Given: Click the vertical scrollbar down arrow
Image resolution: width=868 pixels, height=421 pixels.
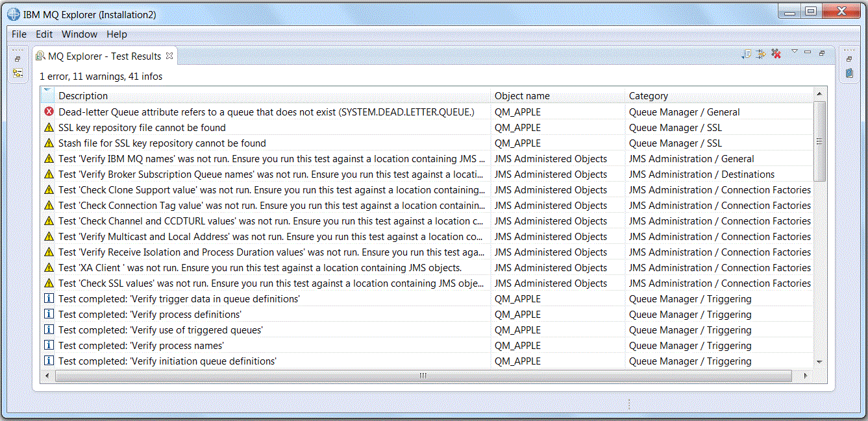Looking at the screenshot, I should point(819,362).
